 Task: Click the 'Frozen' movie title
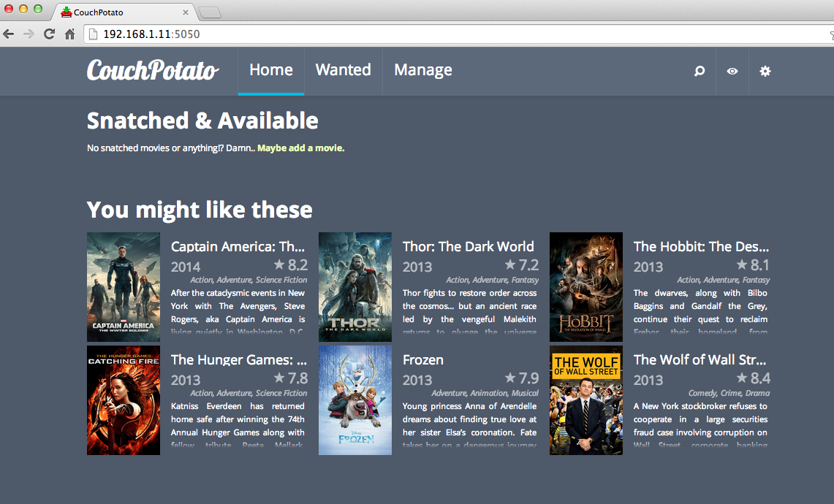(423, 360)
